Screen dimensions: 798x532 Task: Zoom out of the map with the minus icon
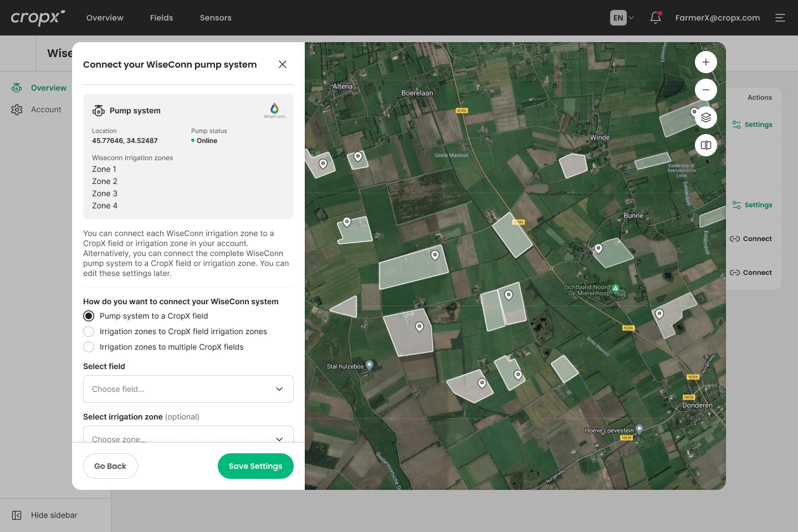[705, 89]
